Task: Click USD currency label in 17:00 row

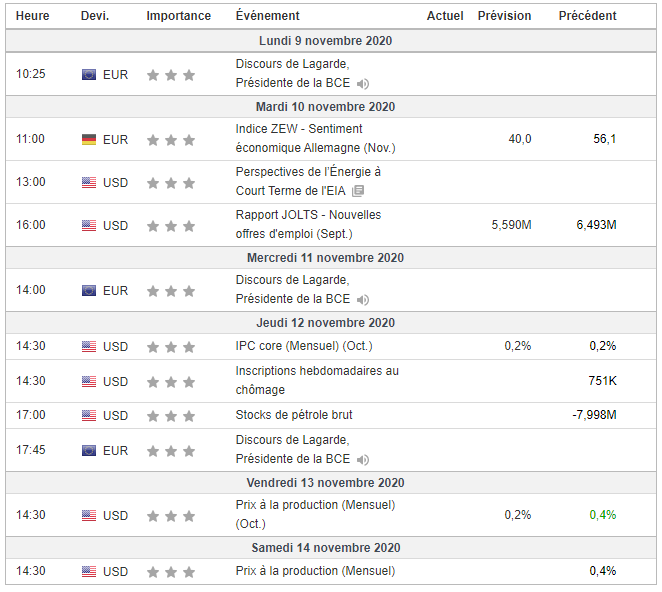Action: 115,416
